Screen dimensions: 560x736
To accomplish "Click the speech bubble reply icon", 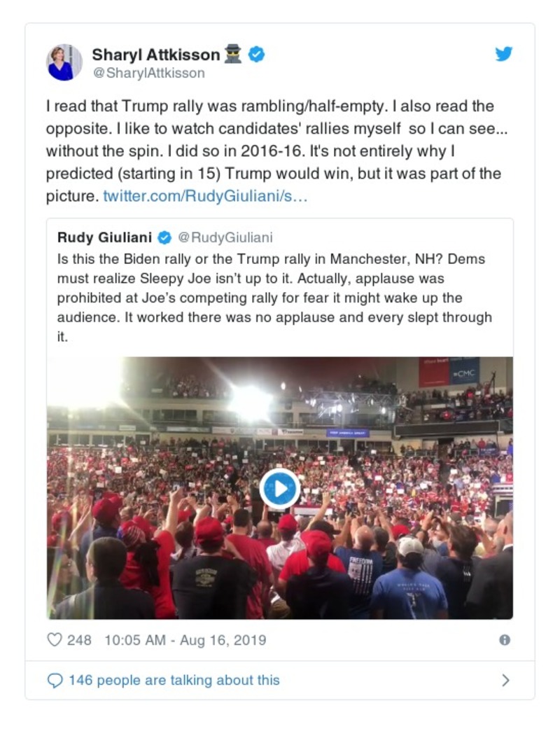I will [55, 680].
